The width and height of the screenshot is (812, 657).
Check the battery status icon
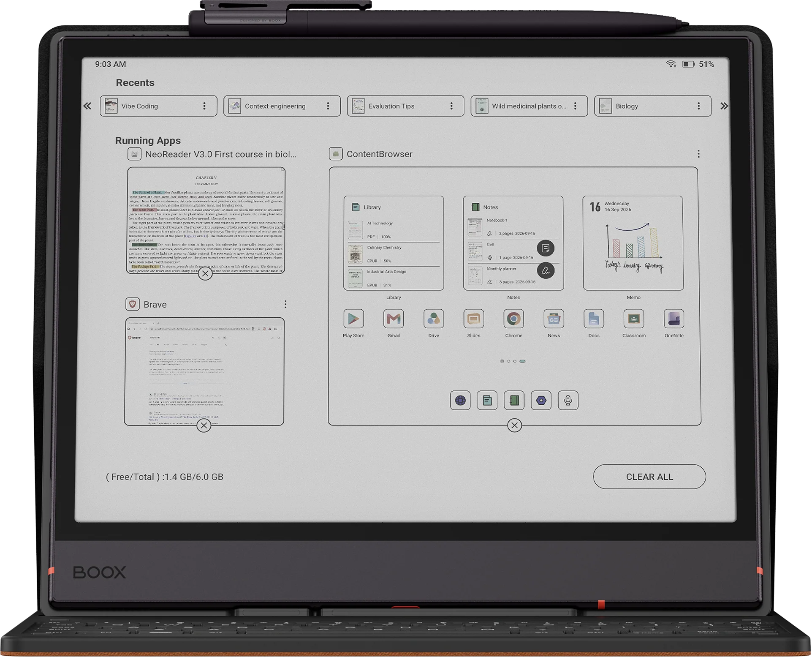(x=688, y=64)
